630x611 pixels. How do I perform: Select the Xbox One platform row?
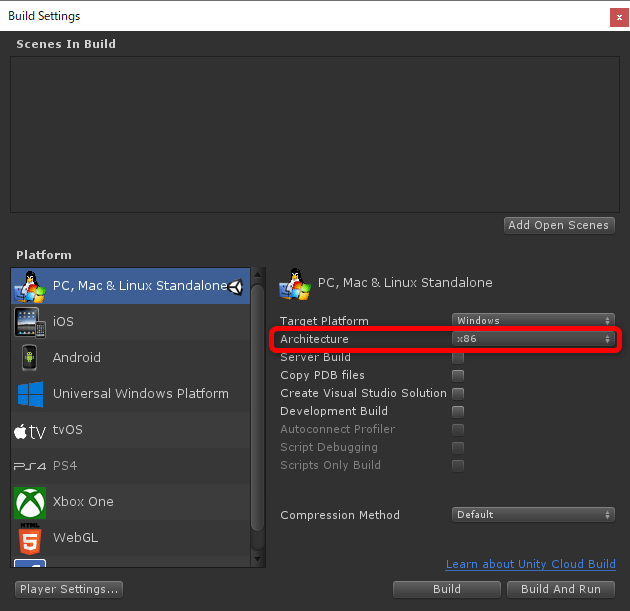131,502
